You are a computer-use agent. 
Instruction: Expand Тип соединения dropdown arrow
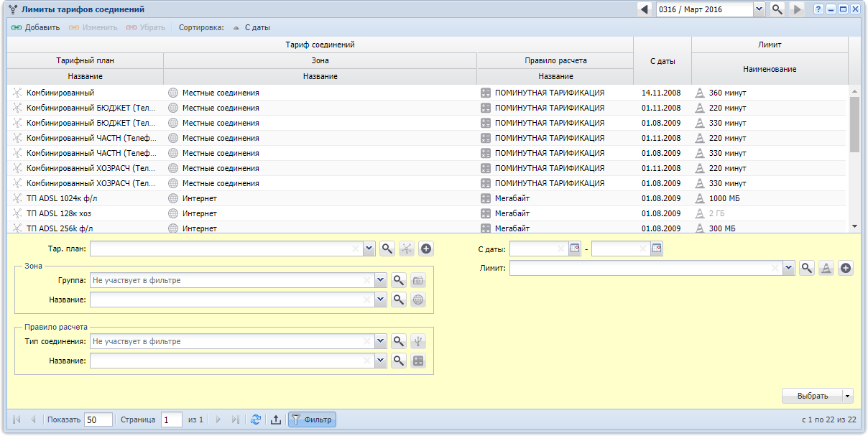[x=381, y=341]
